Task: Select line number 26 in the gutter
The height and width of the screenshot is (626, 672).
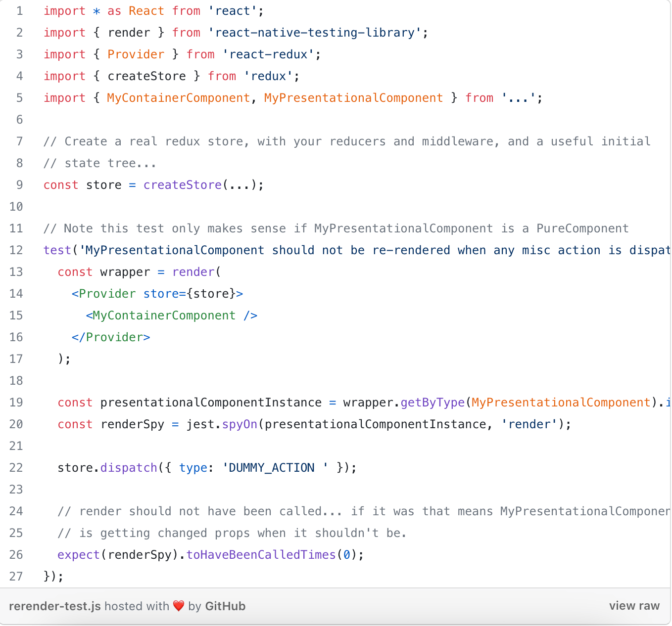Action: 16,555
